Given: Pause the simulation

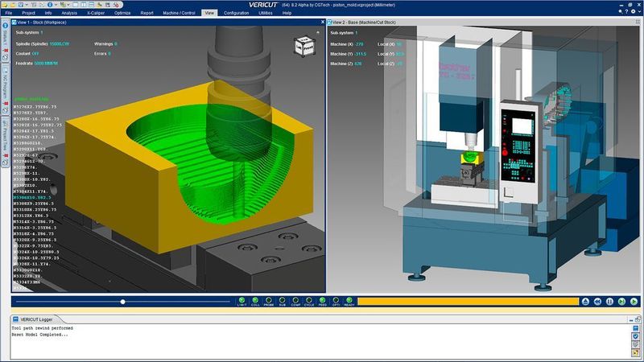Looking at the screenshot, I should pyautogui.click(x=609, y=302).
